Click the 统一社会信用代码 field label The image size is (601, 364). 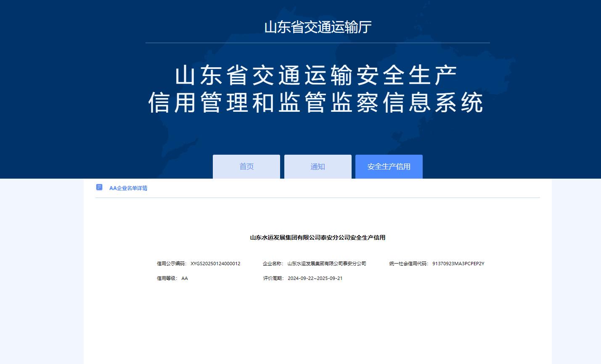(409, 264)
